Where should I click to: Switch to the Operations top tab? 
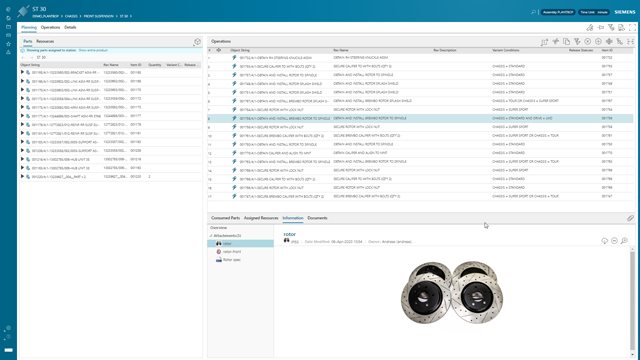(x=50, y=27)
